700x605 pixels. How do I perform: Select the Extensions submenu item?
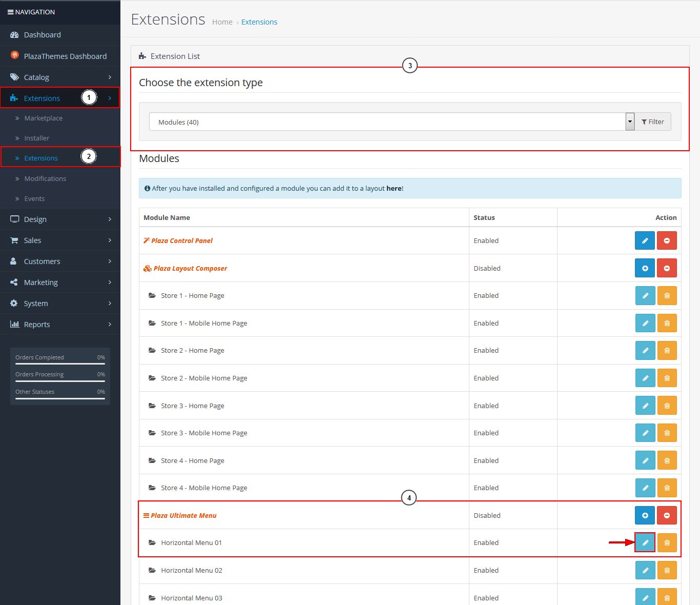(60, 158)
